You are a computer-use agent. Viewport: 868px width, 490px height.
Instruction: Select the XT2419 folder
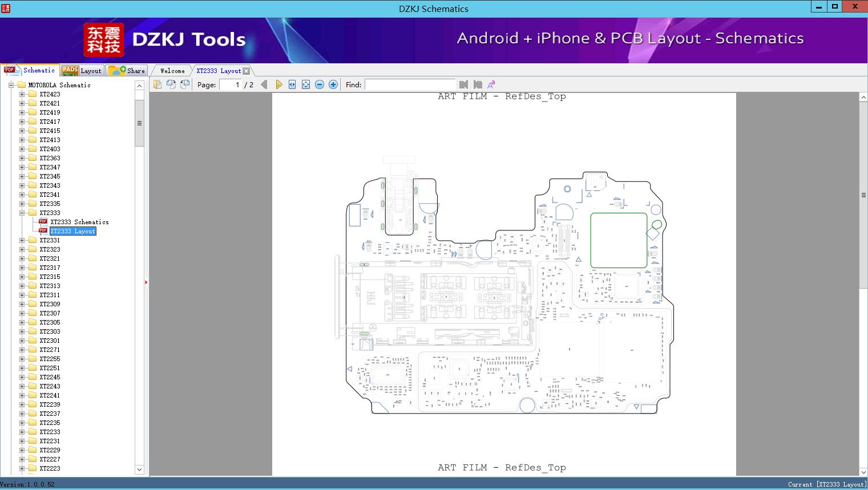pos(50,112)
